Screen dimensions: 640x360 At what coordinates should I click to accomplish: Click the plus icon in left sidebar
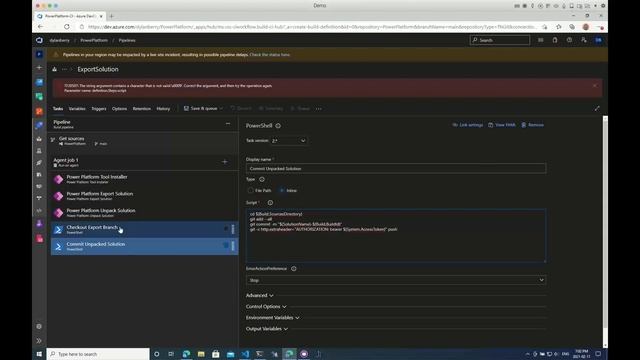(x=39, y=67)
